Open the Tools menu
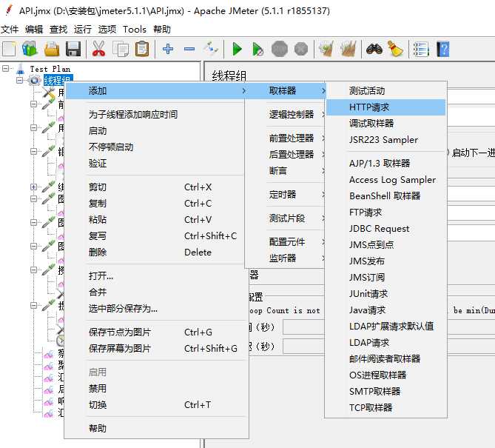495x448 pixels. 135,30
